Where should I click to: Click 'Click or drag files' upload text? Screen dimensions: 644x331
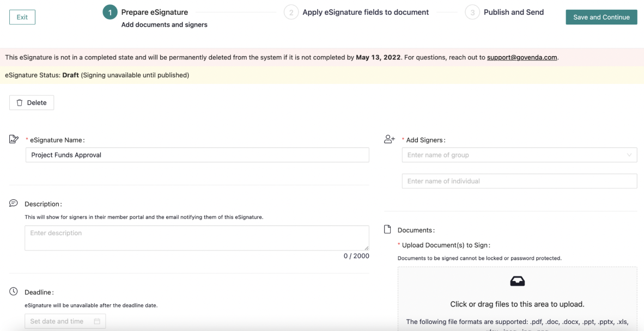pos(518,304)
